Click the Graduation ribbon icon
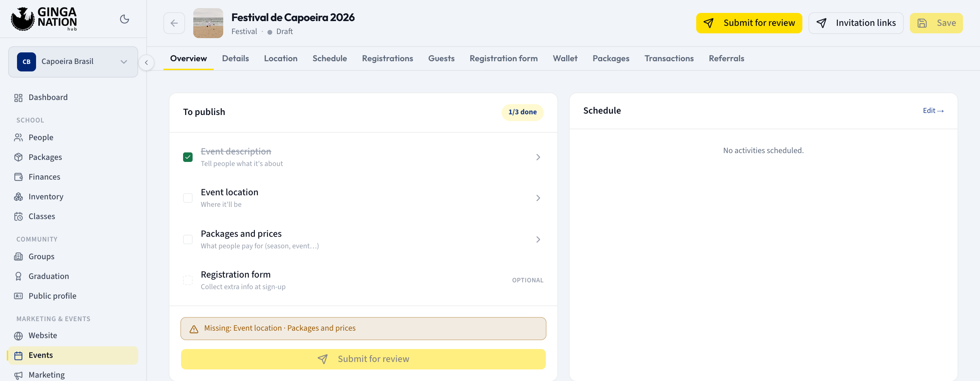980x381 pixels. [x=18, y=277]
